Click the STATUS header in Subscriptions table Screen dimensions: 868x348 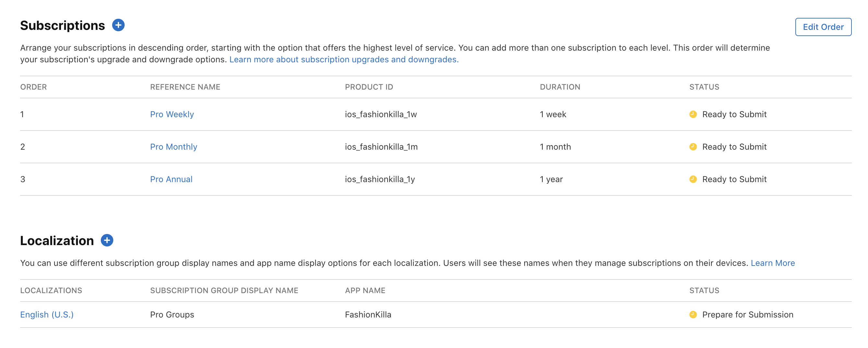(704, 87)
